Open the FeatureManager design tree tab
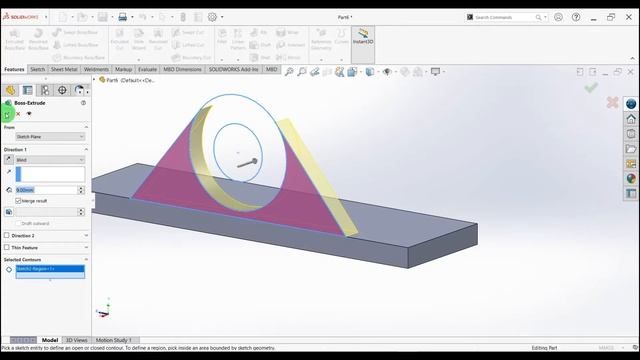Viewport: 640px width, 360px height. pyautogui.click(x=10, y=90)
